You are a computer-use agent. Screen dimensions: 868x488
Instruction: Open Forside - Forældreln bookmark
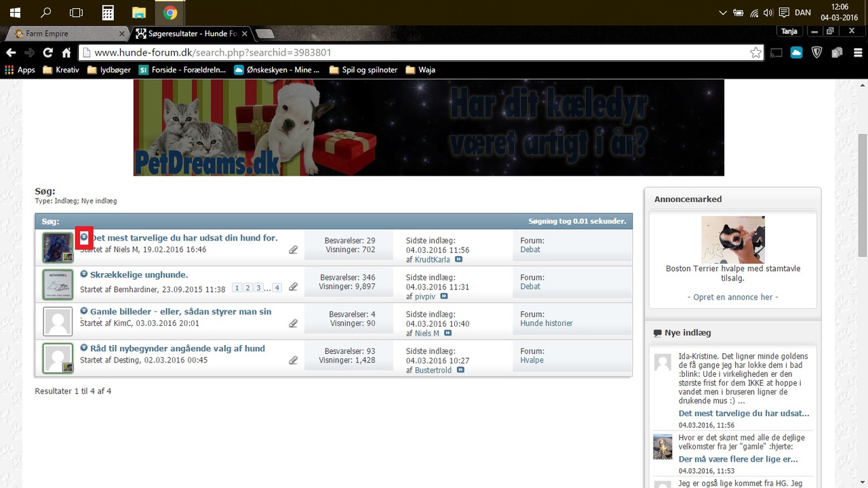click(x=182, y=70)
